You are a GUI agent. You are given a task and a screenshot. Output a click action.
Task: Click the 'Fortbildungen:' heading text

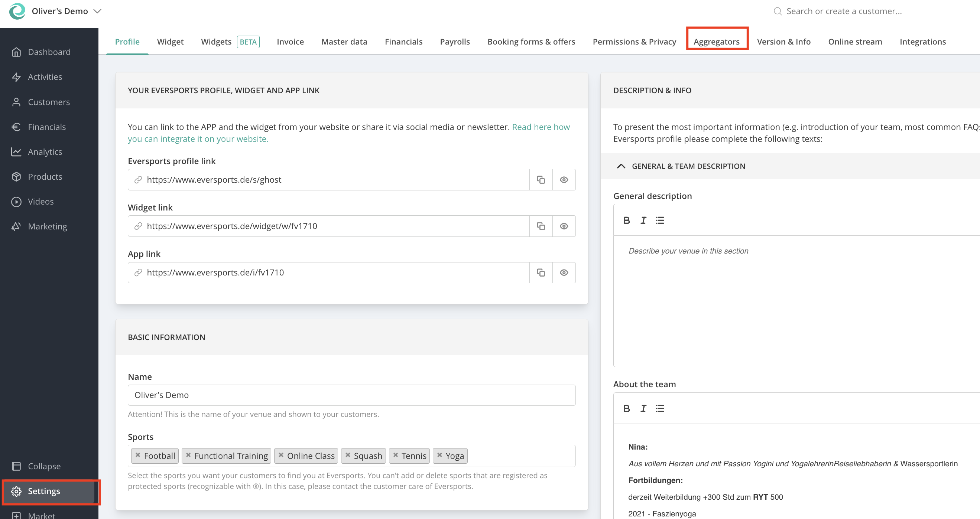pyautogui.click(x=655, y=480)
